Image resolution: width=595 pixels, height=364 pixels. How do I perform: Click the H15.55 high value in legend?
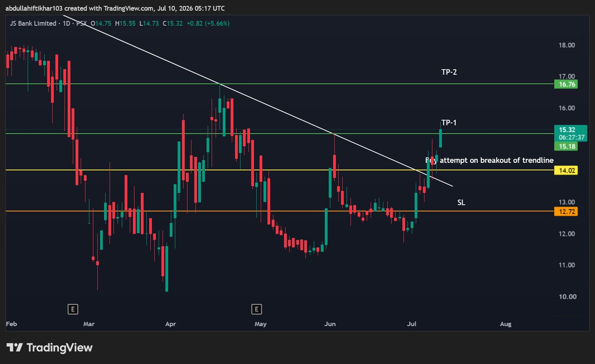coord(126,23)
